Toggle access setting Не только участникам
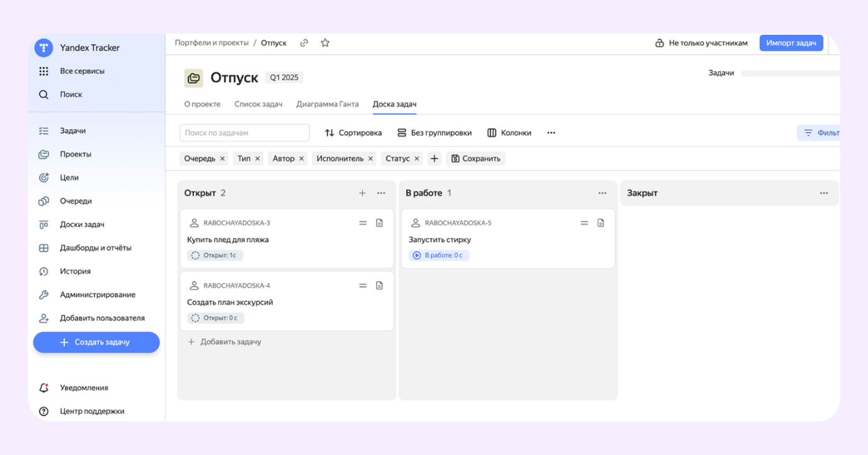 point(701,43)
